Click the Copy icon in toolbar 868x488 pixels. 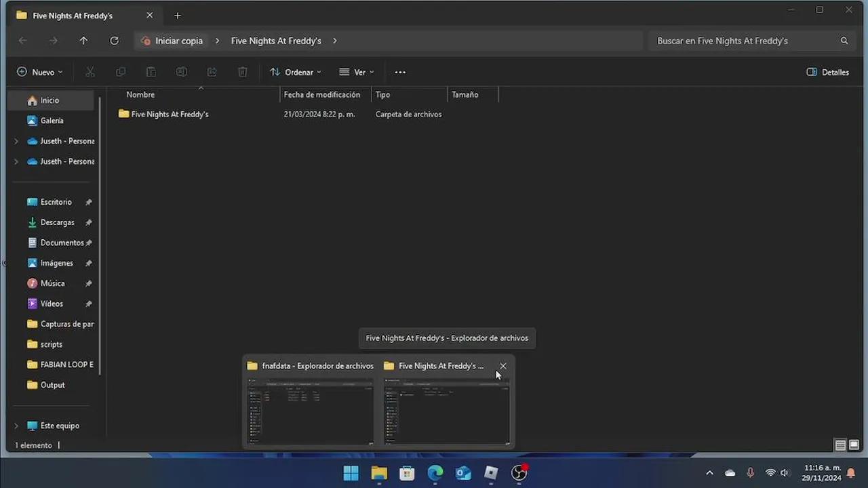click(121, 72)
